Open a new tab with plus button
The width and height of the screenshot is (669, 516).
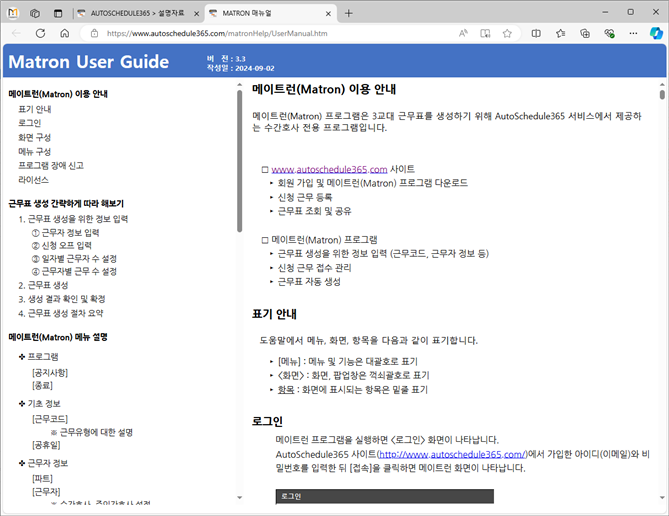pyautogui.click(x=348, y=13)
